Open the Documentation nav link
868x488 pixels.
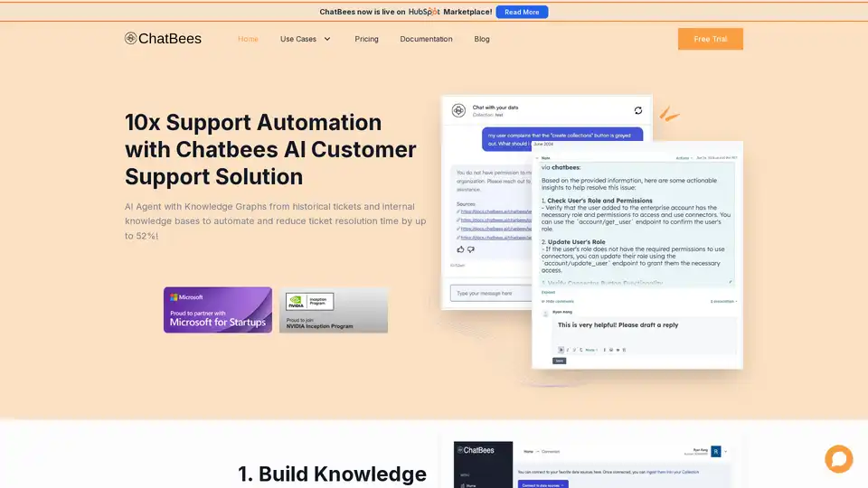click(426, 39)
